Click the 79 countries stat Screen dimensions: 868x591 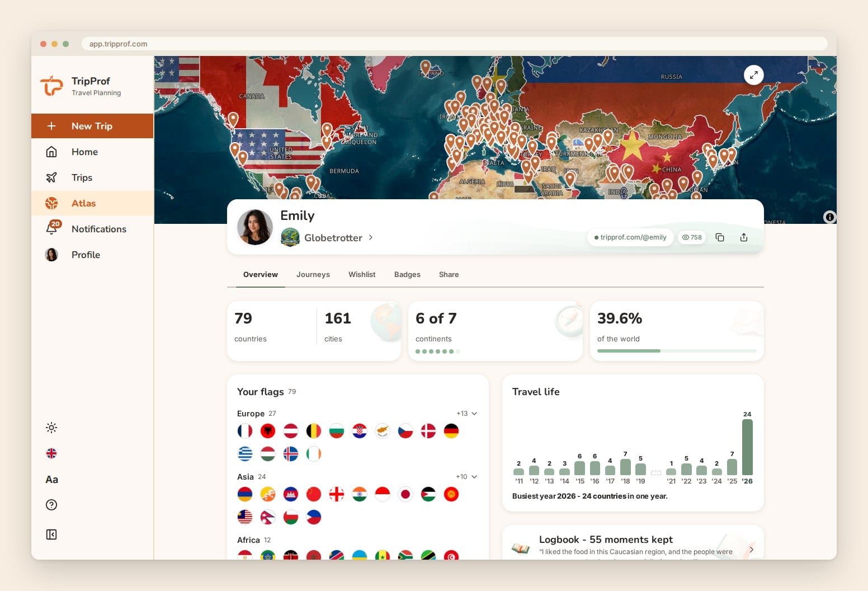click(251, 327)
